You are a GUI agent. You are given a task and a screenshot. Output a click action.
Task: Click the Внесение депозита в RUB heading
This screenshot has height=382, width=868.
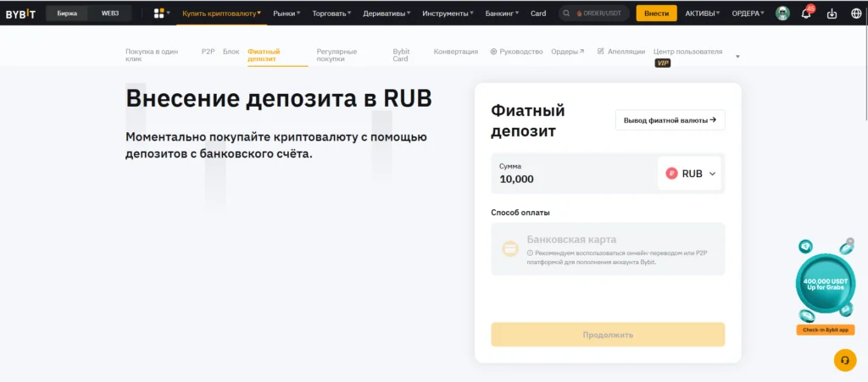click(278, 98)
